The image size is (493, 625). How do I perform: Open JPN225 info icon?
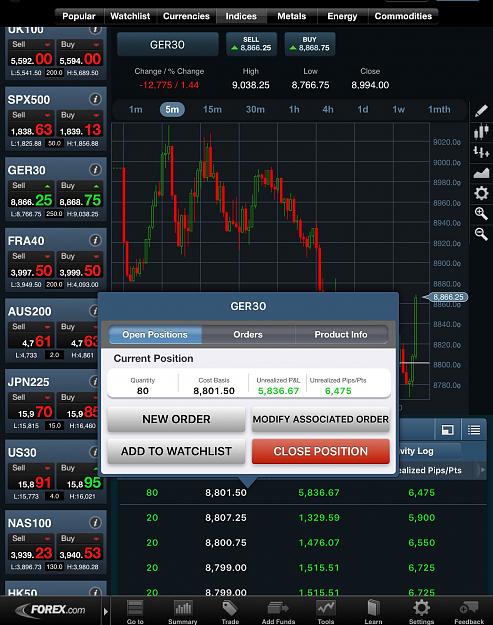tap(94, 381)
